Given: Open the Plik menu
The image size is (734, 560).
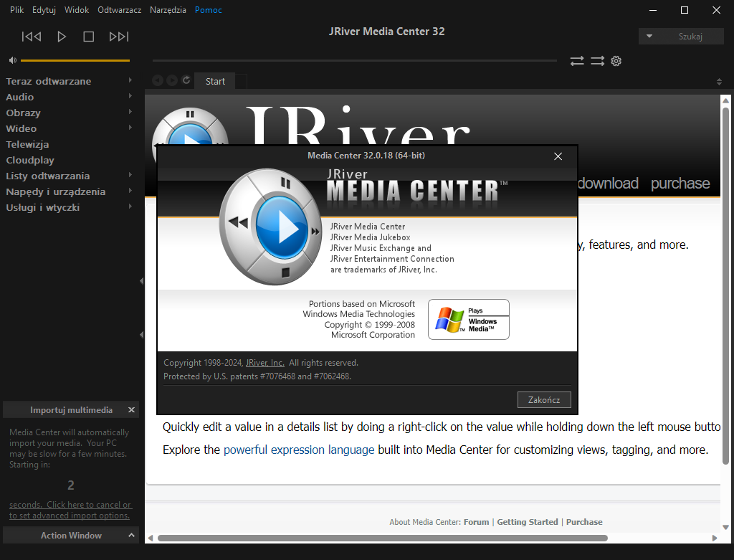Looking at the screenshot, I should point(17,10).
